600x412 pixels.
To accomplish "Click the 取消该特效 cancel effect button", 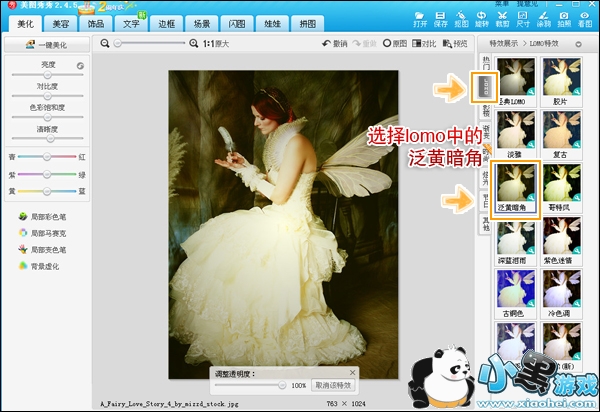I will 333,385.
